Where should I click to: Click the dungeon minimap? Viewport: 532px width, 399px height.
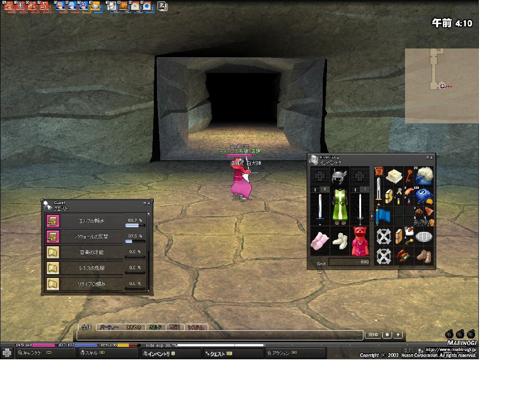441,85
